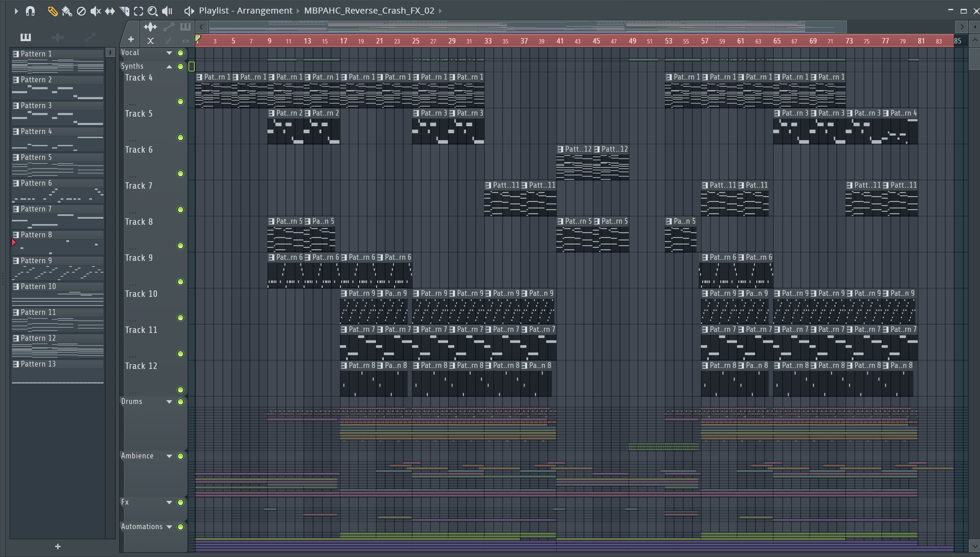Viewport: 980px width, 557px height.
Task: Mute Track 12 with its green LED
Action: [180, 390]
